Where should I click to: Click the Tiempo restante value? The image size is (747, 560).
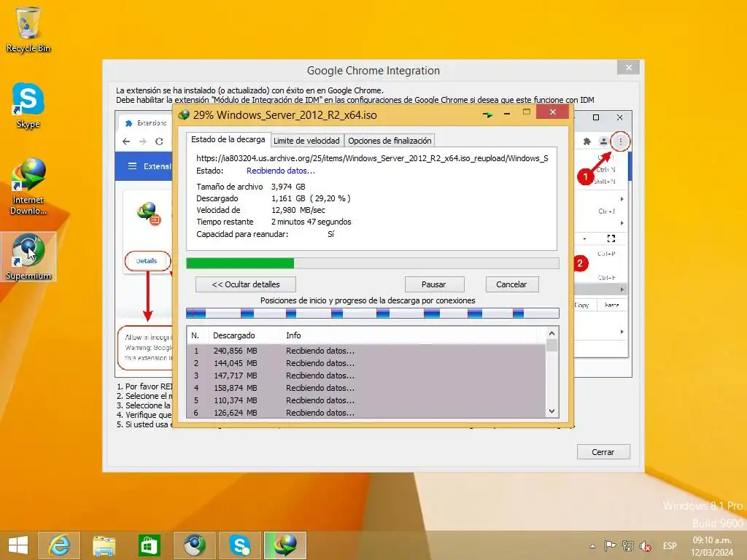tap(311, 222)
